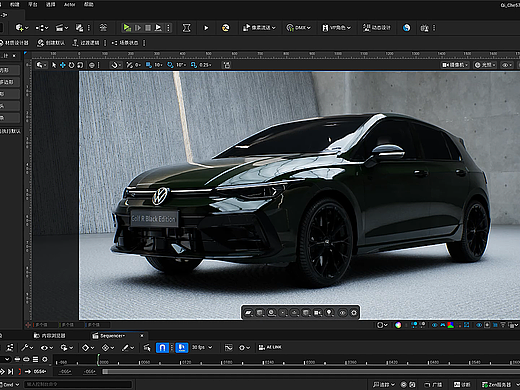Open the 摄像机 camera view dropdown
Viewport: 520px width, 390px height.
coord(455,65)
